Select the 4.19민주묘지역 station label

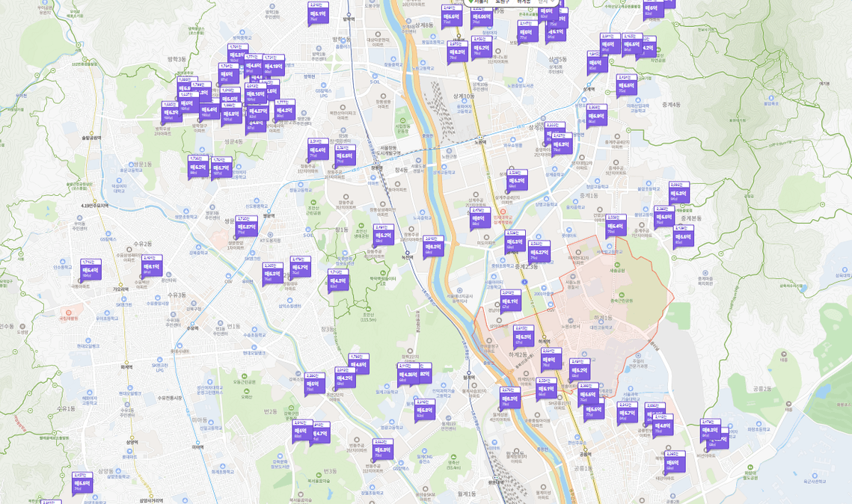pyautogui.click(x=95, y=206)
